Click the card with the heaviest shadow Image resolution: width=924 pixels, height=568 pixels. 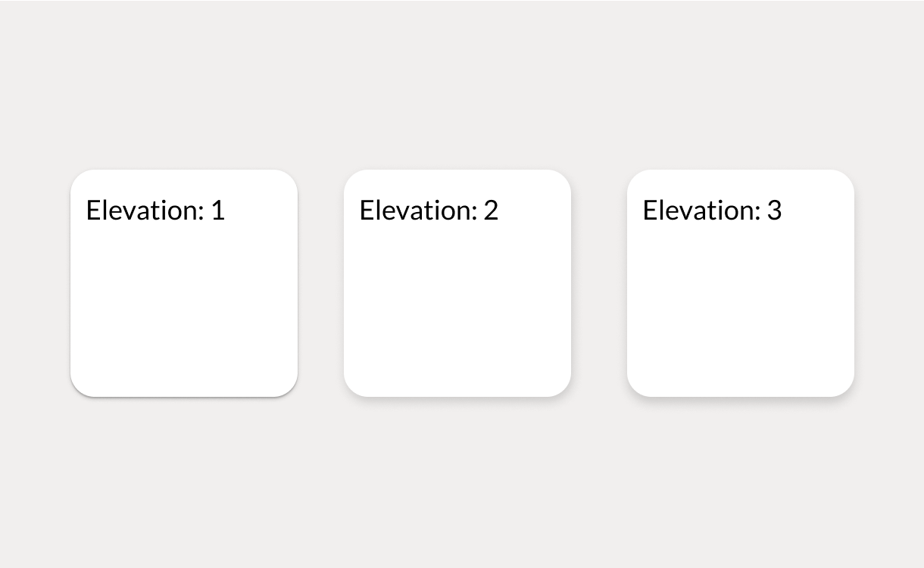click(741, 283)
